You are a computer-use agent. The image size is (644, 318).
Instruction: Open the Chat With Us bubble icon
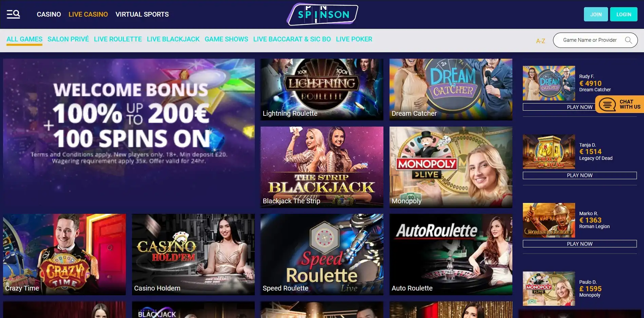click(607, 105)
